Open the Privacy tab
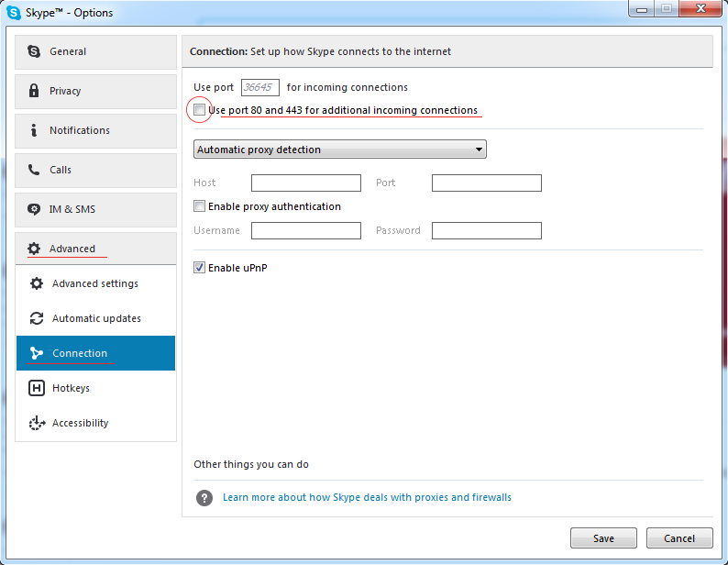Screen dimensions: 728x565 point(95,91)
